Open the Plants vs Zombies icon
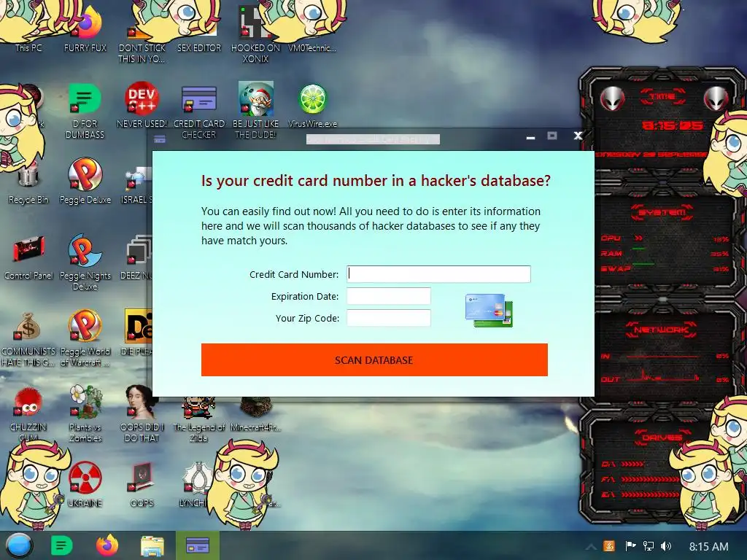 click(x=85, y=414)
